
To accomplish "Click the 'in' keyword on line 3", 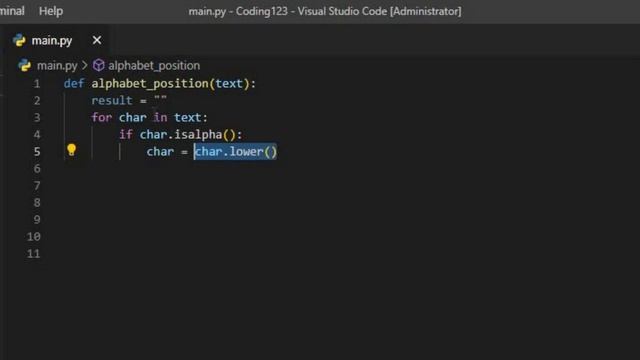I will click(160, 118).
